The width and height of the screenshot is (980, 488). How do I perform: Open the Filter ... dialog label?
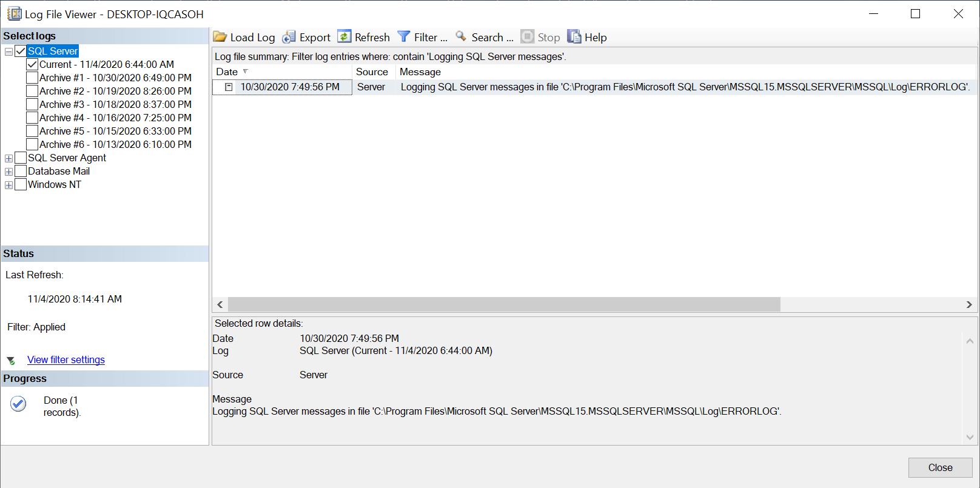[431, 37]
